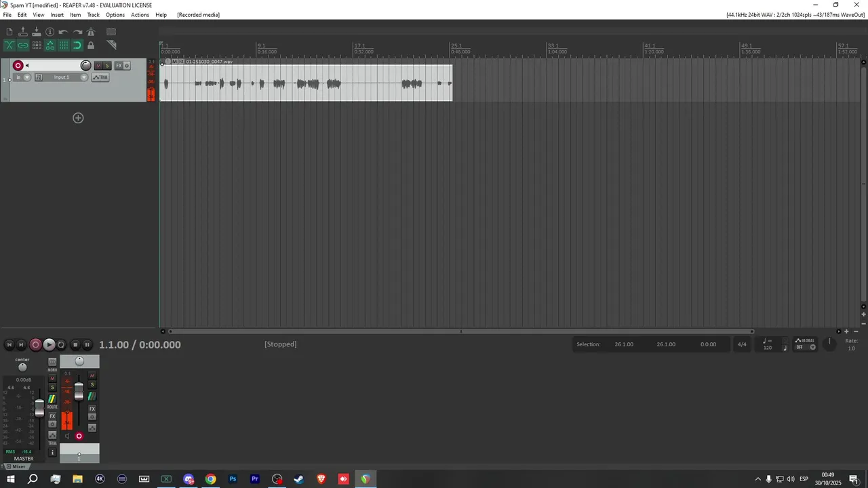Click the master pan knob labeled center
Image resolution: width=868 pixels, height=488 pixels.
[x=22, y=367]
